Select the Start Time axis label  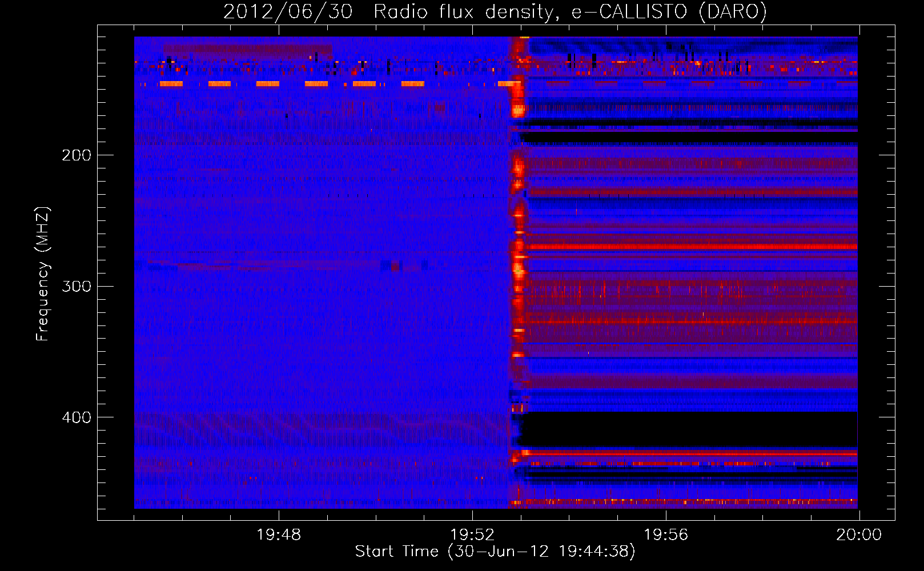[495, 552]
